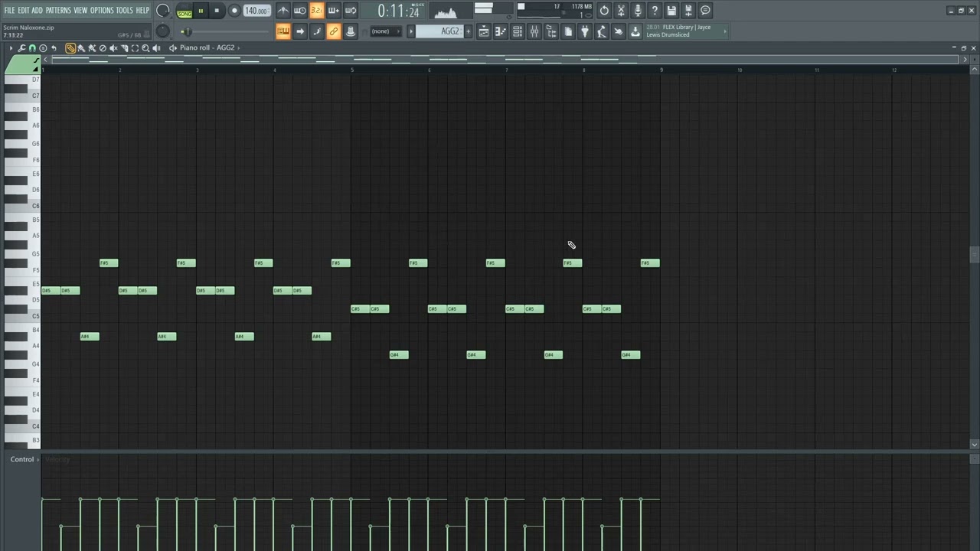Open the piano roll target speaker dropdown

(172, 48)
